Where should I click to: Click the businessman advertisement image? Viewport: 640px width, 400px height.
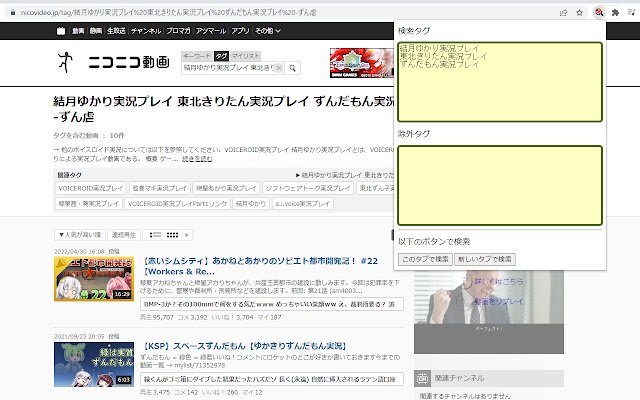[x=489, y=312]
